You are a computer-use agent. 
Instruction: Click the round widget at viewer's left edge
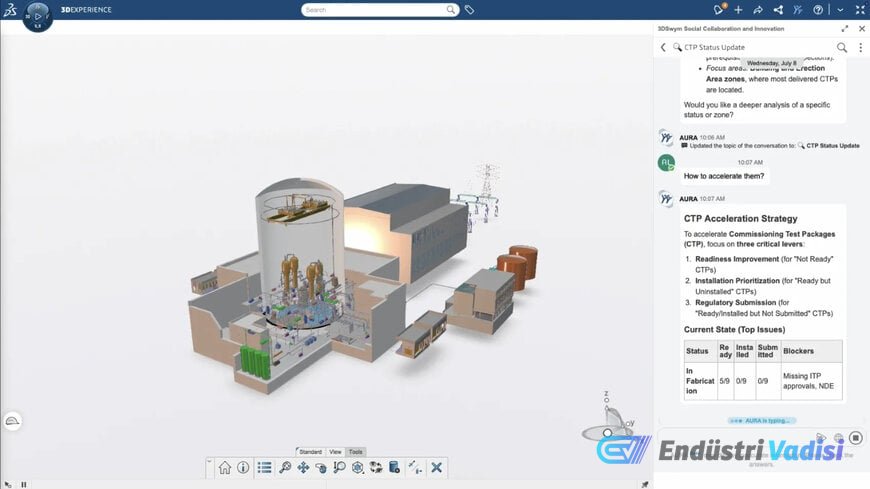pyautogui.click(x=12, y=421)
